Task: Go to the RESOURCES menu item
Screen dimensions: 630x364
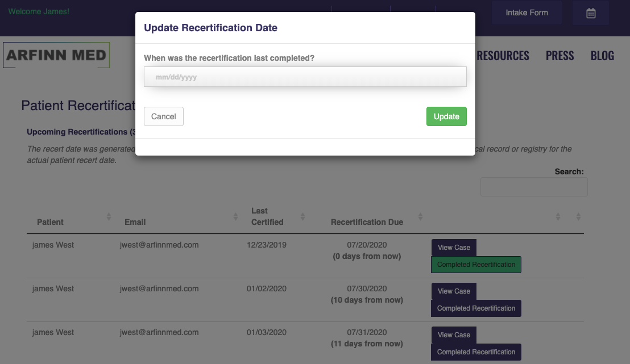Action: (x=503, y=56)
